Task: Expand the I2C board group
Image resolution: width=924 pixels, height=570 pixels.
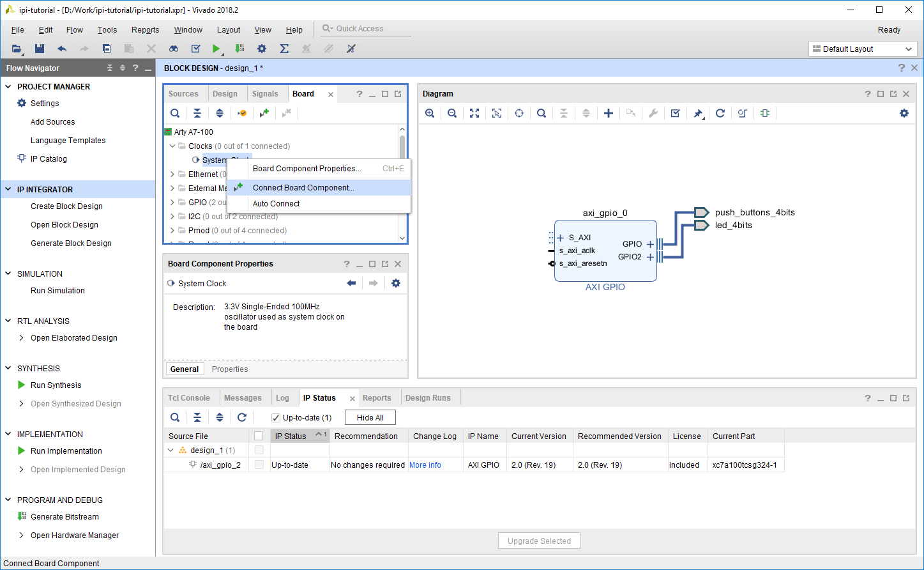Action: (x=172, y=217)
